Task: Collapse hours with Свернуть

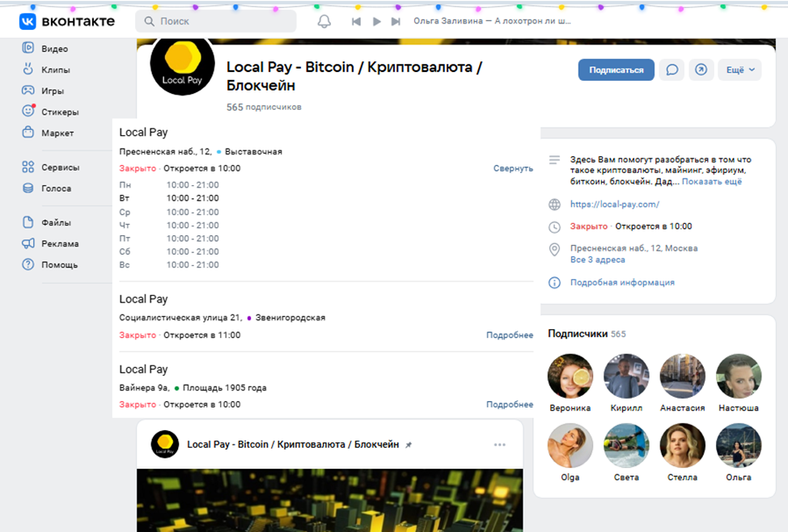Action: [513, 168]
